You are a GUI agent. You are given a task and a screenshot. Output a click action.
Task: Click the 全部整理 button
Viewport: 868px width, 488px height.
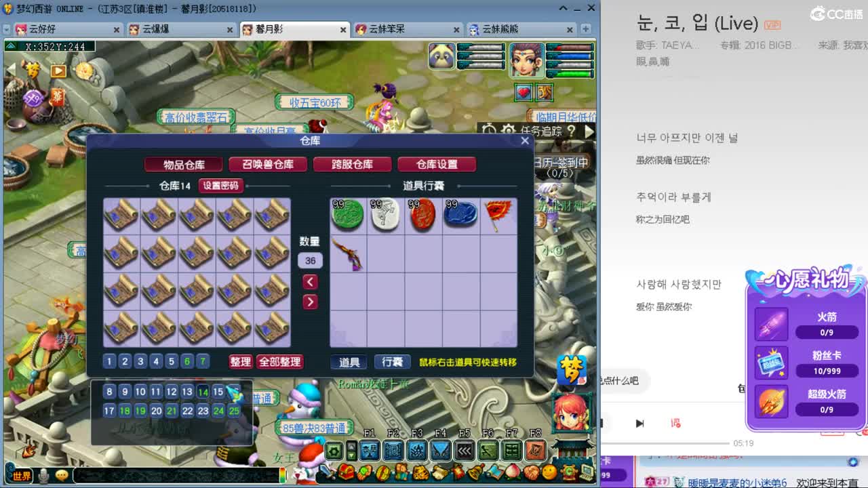pyautogui.click(x=279, y=362)
